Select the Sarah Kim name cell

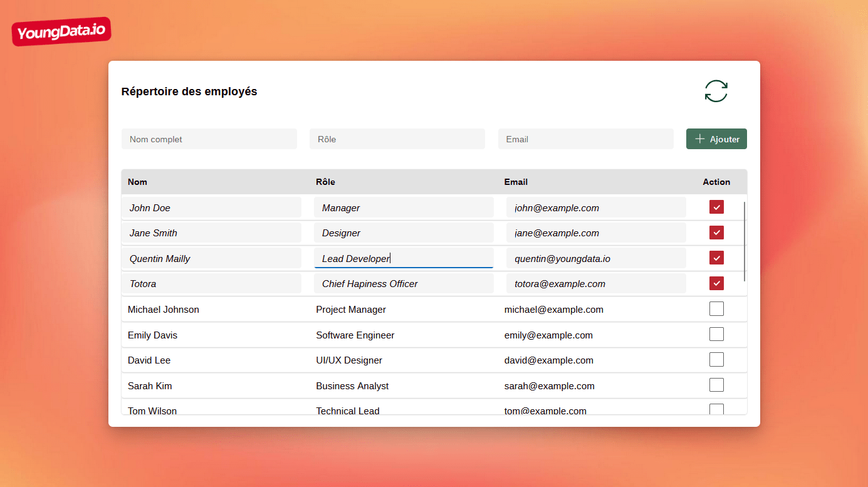[x=150, y=385]
